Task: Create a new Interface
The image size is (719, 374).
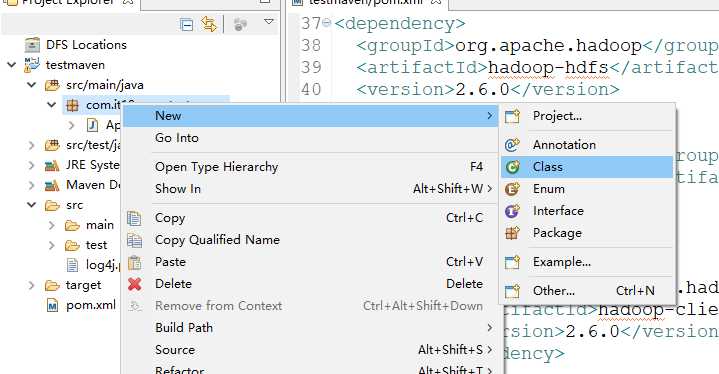Action: [587, 211]
